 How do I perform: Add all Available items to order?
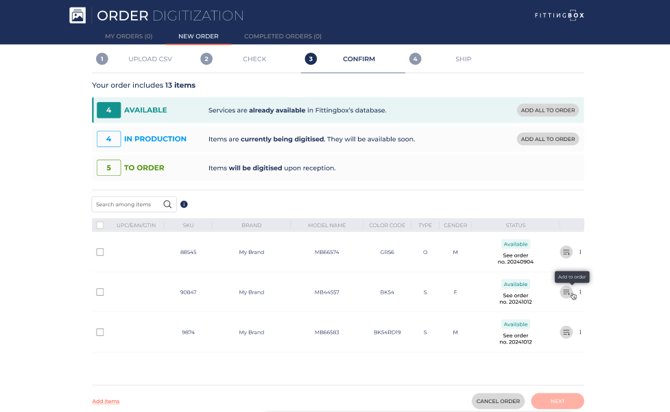coord(547,110)
